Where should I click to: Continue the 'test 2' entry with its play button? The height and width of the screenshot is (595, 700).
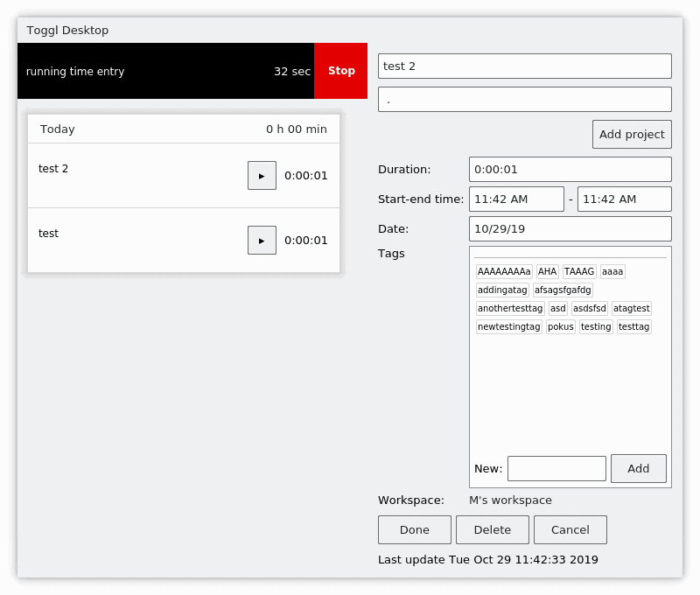pyautogui.click(x=262, y=175)
